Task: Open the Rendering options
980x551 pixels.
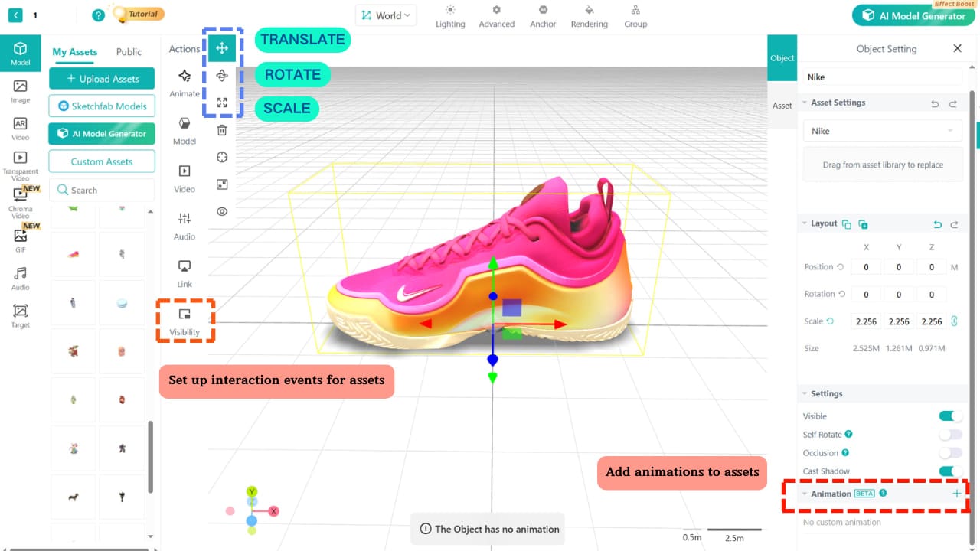Action: click(x=589, y=16)
